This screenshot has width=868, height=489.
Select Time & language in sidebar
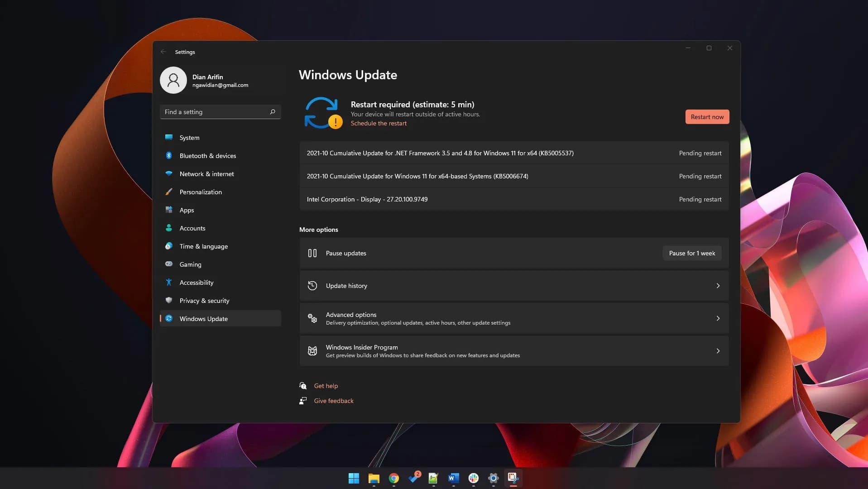pyautogui.click(x=203, y=246)
